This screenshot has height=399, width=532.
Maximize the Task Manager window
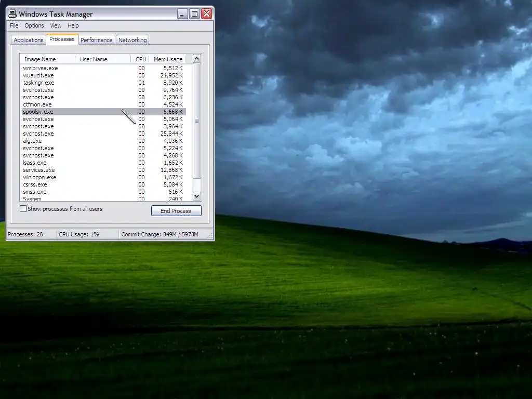click(194, 14)
